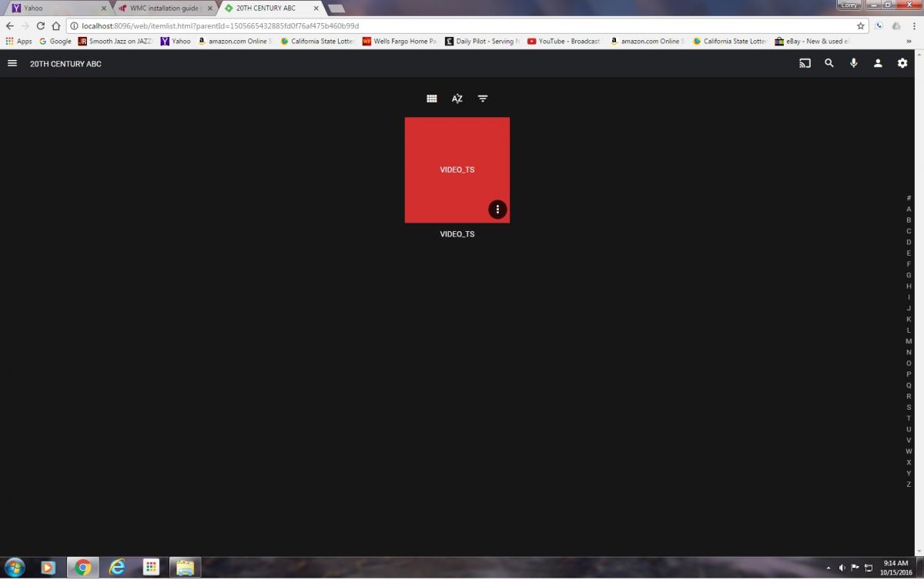Show more bookmarks chevron
924x587 pixels.
[x=909, y=42]
